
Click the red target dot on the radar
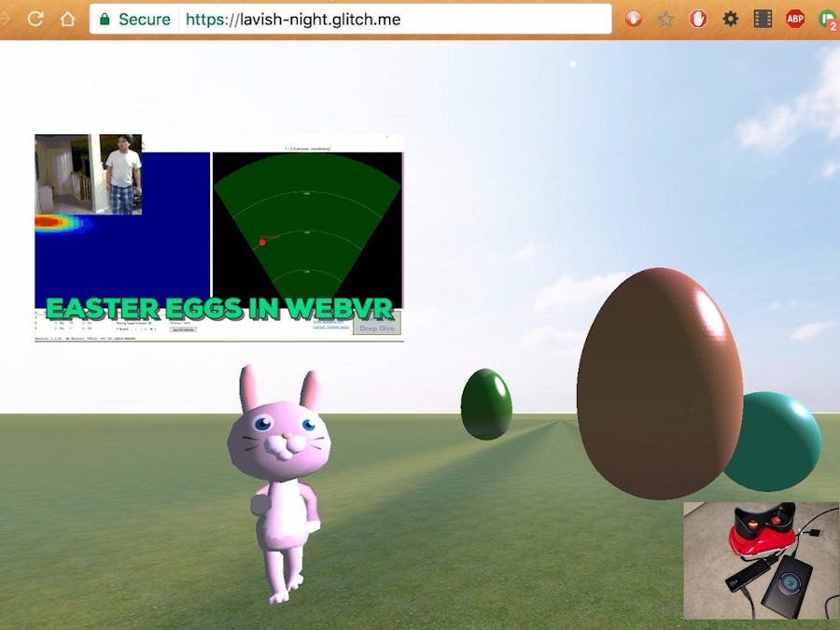tap(264, 240)
